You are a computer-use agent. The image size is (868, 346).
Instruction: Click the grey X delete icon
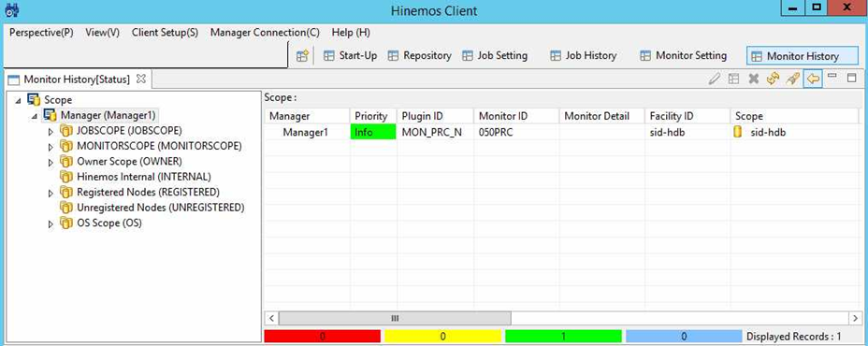pos(753,79)
